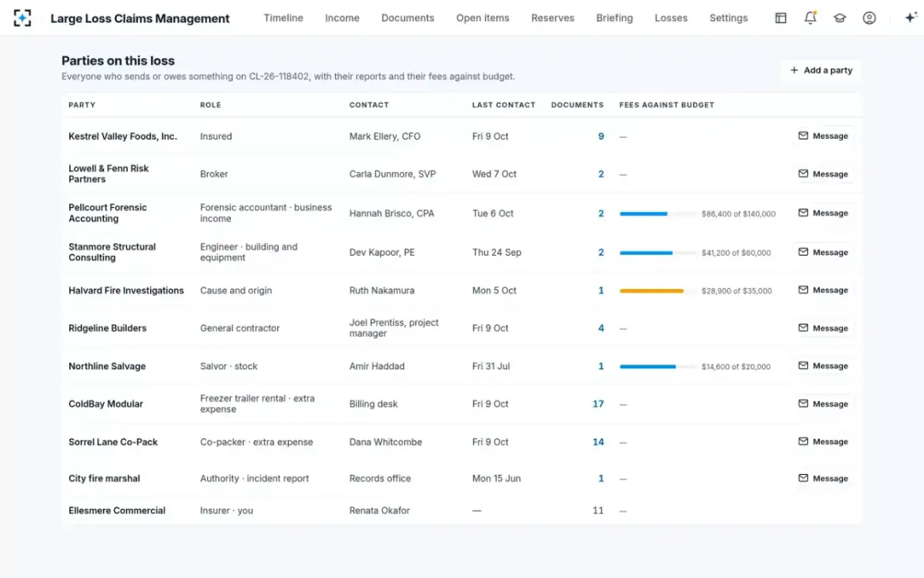Click contact Dev Kapoor, PE
924x578 pixels.
(382, 253)
